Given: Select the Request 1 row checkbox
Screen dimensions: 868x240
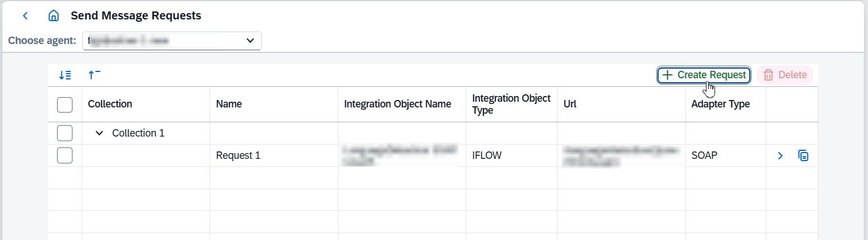Looking at the screenshot, I should [65, 155].
